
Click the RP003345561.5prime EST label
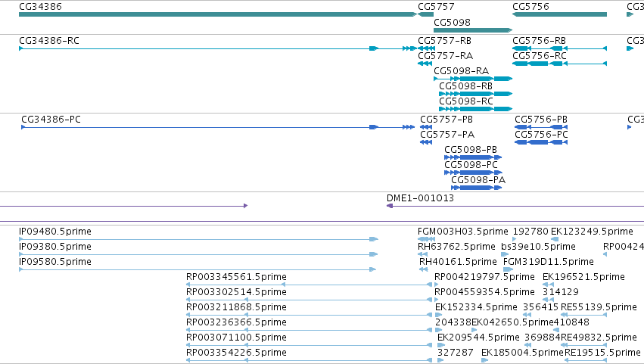click(236, 277)
